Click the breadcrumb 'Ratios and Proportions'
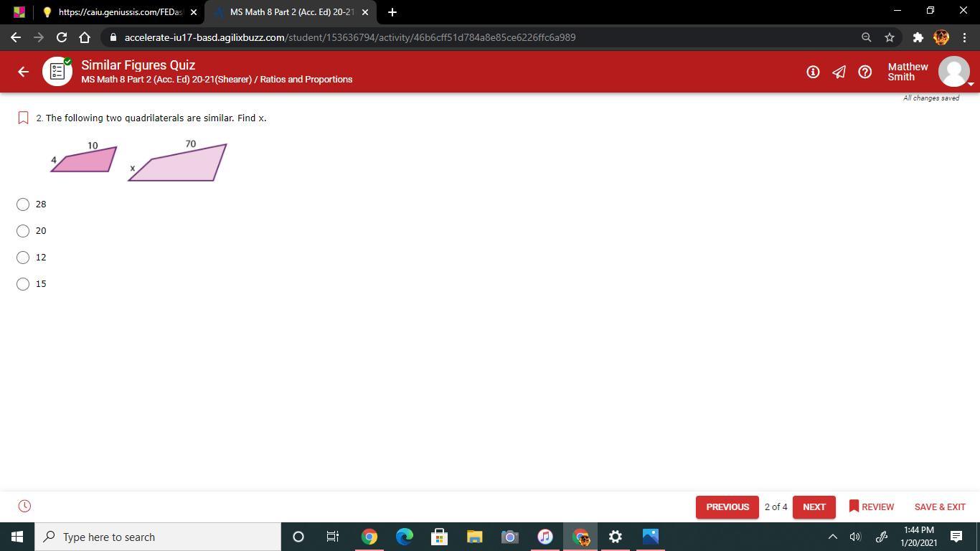 [x=306, y=80]
